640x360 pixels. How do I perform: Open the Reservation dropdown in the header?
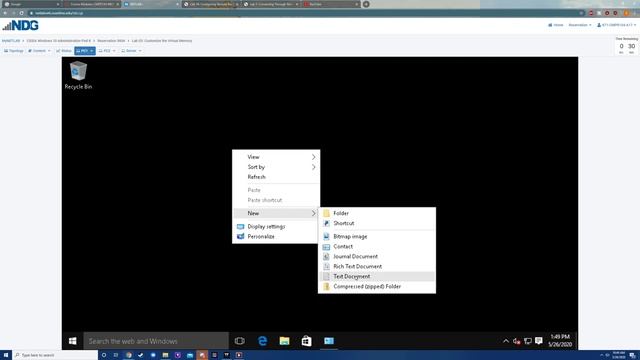pos(580,25)
